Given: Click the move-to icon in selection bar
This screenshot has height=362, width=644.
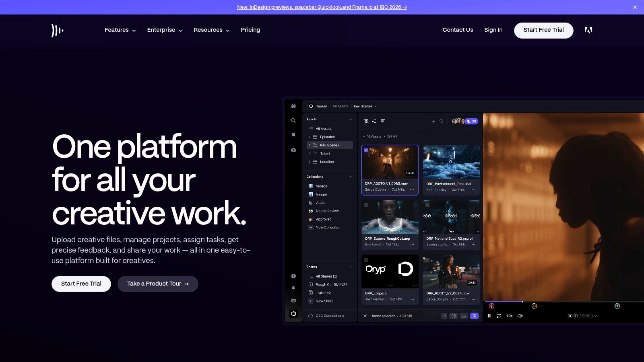Looking at the screenshot, I should (x=454, y=316).
